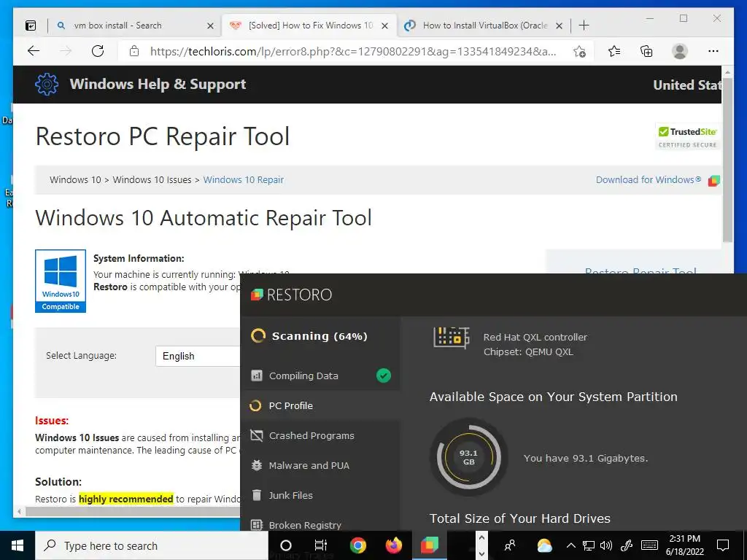The height and width of the screenshot is (560, 747).
Task: Open network status tray icon
Action: click(x=589, y=545)
